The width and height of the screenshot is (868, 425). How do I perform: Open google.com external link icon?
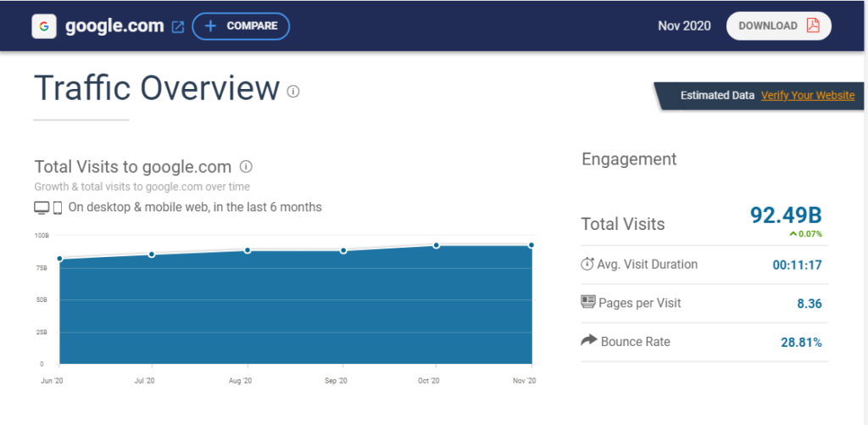pyautogui.click(x=178, y=26)
